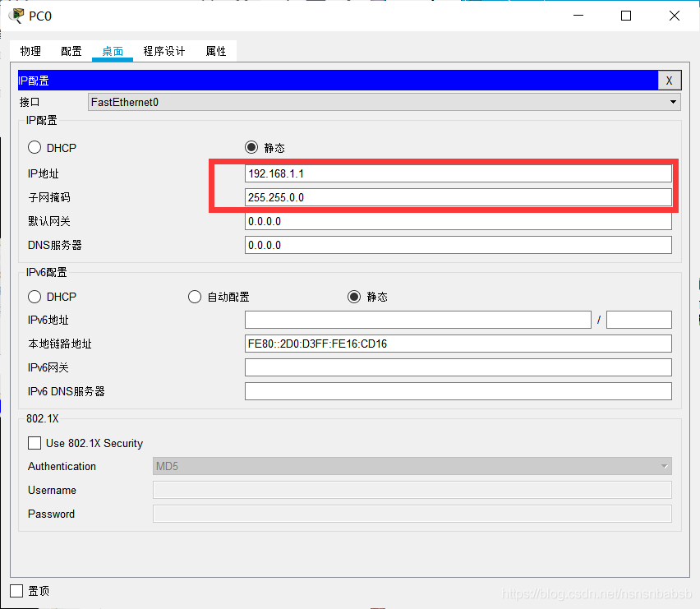Viewport: 700px width, 609px height.
Task: Open the 属性 tab
Action: (216, 51)
